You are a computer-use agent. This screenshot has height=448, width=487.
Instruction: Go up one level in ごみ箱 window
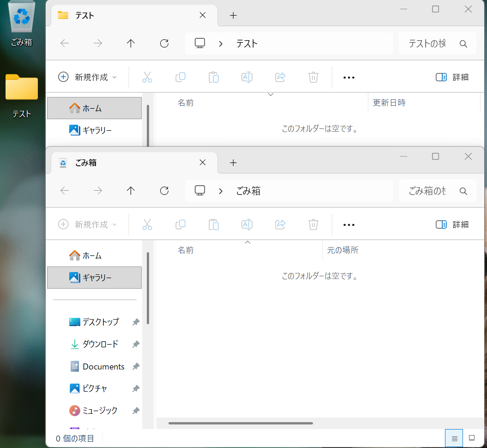pyautogui.click(x=131, y=190)
